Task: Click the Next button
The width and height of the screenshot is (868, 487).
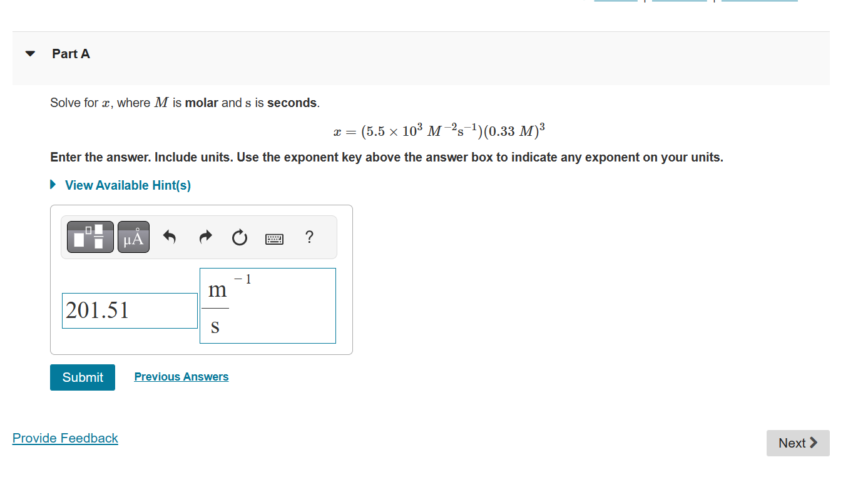Action: pos(797,443)
